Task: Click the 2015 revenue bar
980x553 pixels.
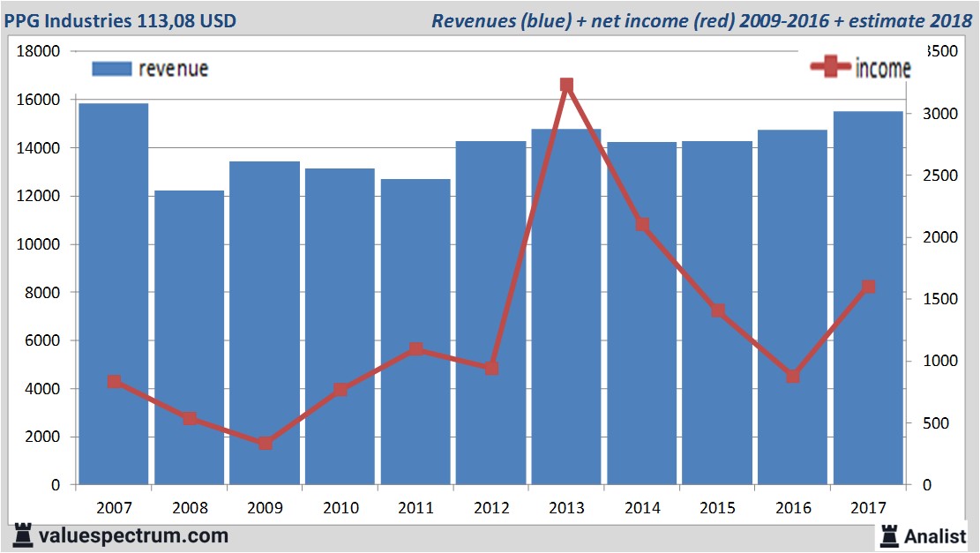Action: (x=717, y=312)
